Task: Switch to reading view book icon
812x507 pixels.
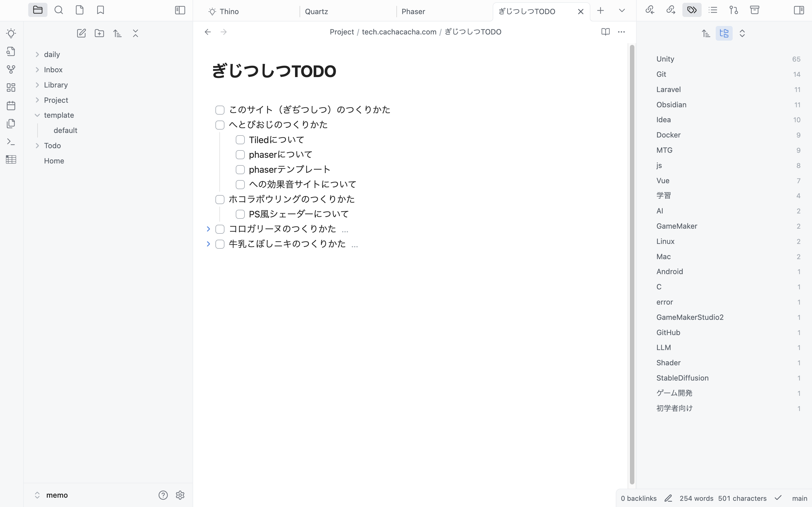Action: pyautogui.click(x=605, y=32)
